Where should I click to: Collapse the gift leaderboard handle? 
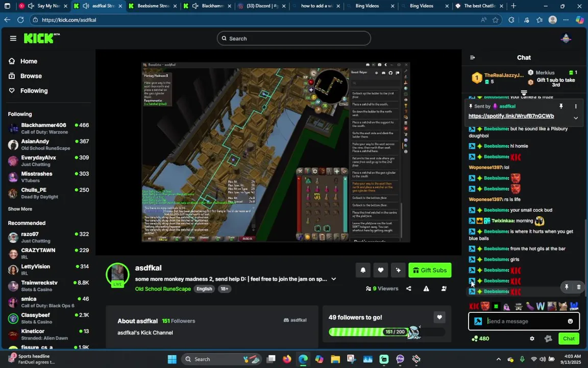(x=524, y=93)
